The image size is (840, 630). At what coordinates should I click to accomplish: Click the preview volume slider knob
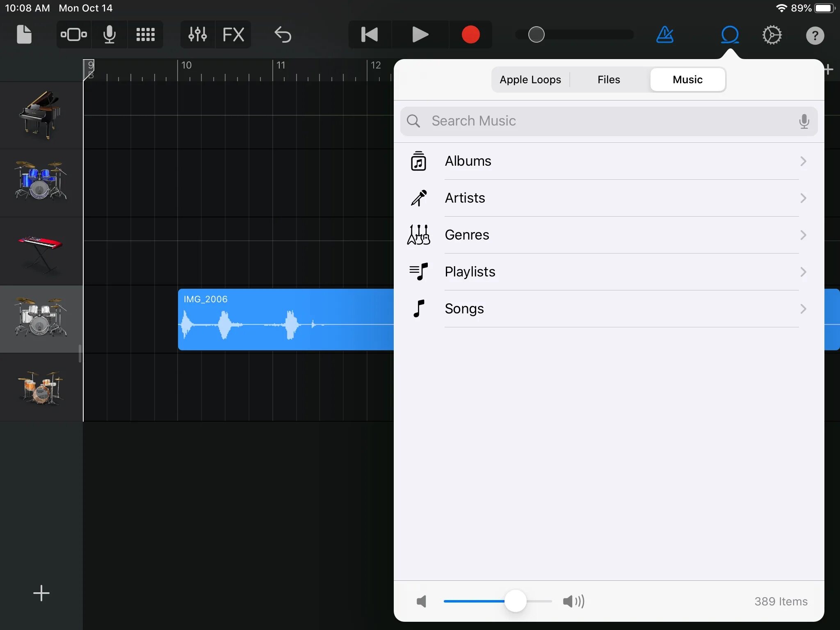[515, 601]
